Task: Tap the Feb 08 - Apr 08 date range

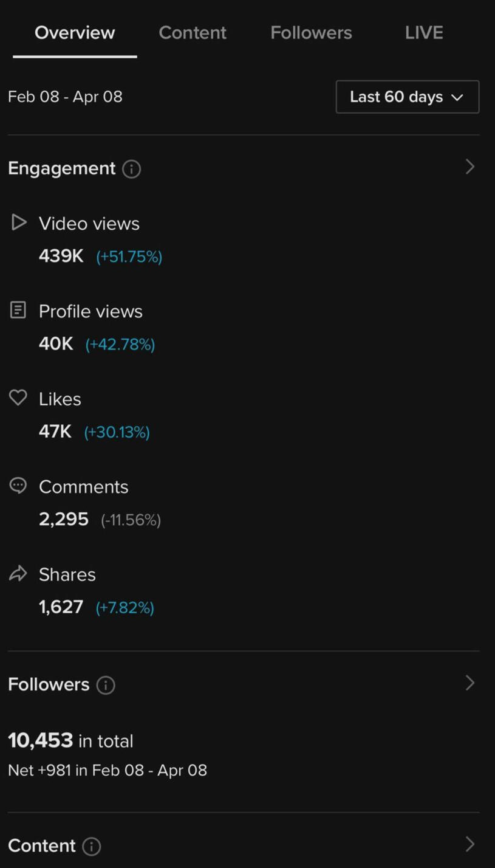Action: tap(65, 97)
